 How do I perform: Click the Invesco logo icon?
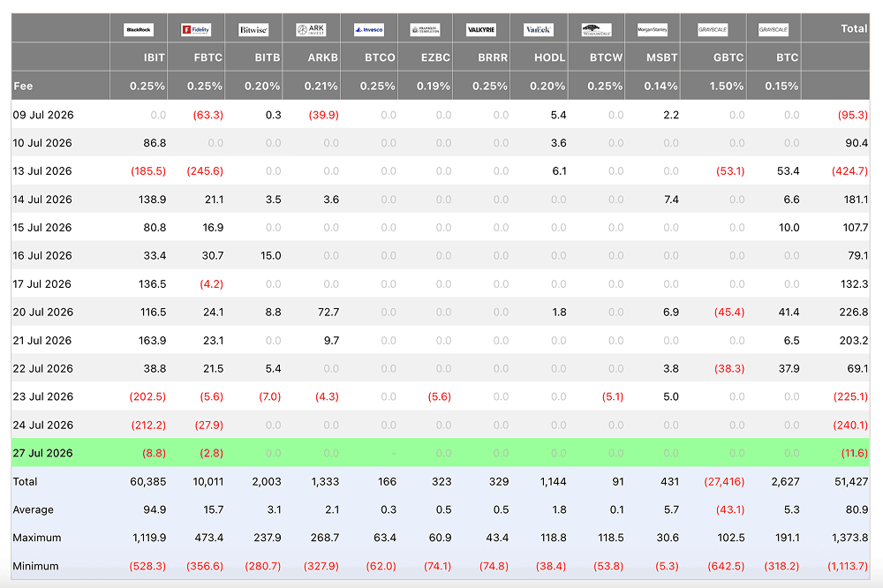pos(369,29)
